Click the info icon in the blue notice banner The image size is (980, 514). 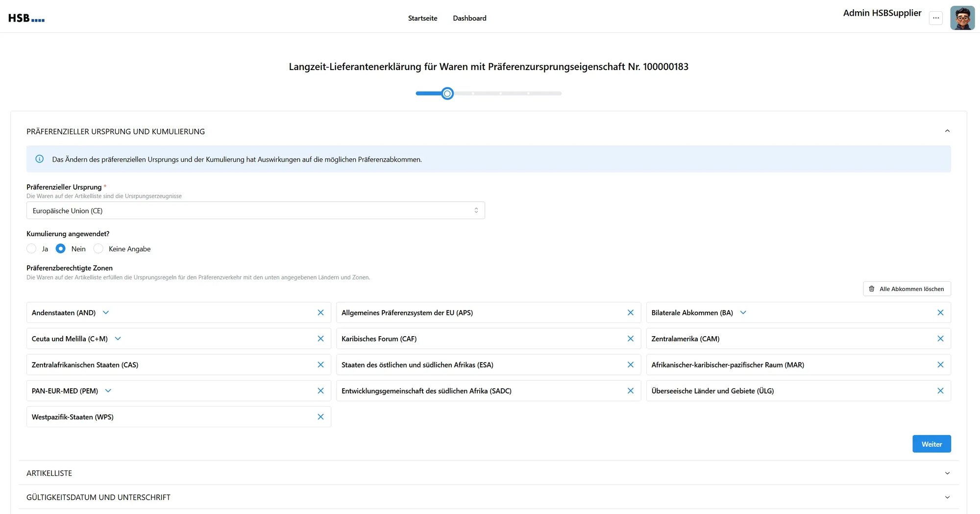pos(39,158)
